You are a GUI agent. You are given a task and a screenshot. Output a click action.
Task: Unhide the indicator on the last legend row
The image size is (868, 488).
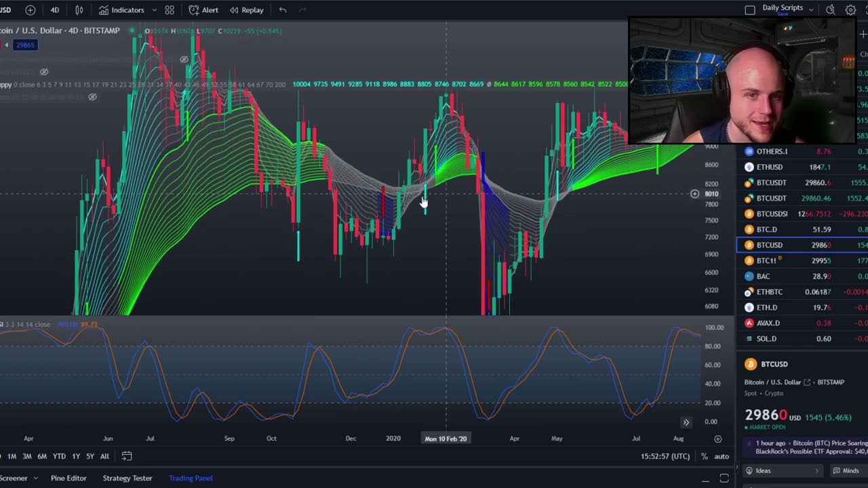92,97
